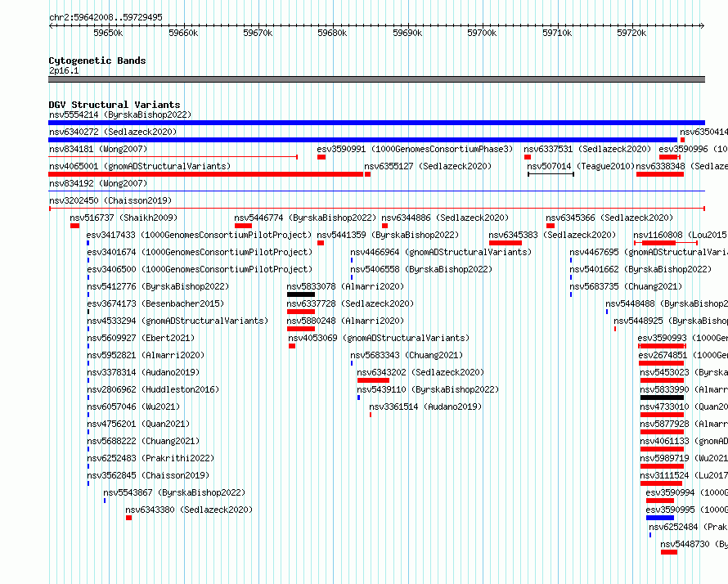Click esv3406500 Pilot Project label
The height and width of the screenshot is (584, 728).
tap(200, 269)
